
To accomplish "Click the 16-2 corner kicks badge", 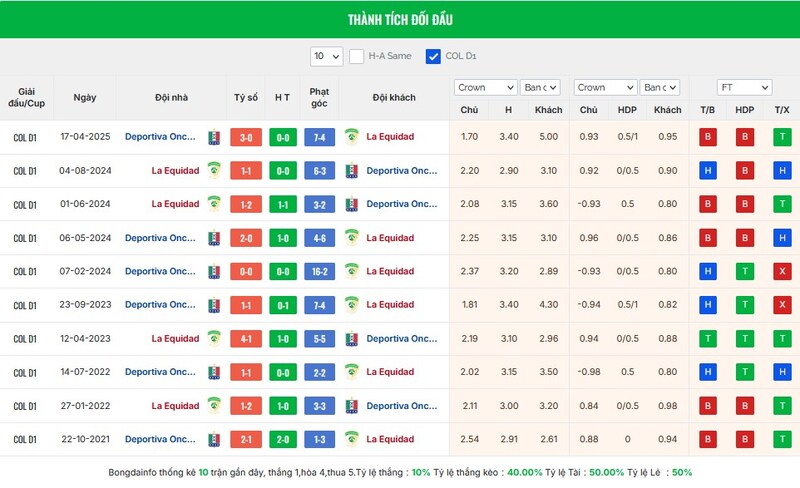I will tap(319, 272).
